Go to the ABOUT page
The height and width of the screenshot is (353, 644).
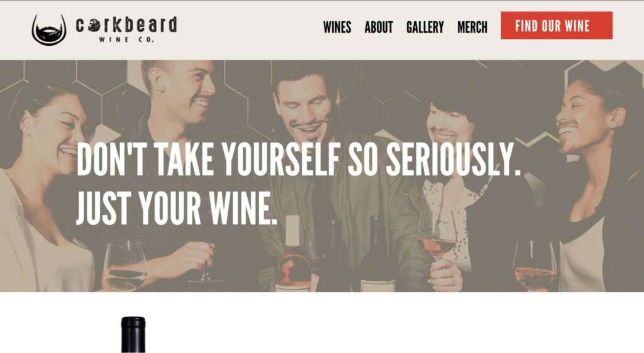(x=379, y=28)
